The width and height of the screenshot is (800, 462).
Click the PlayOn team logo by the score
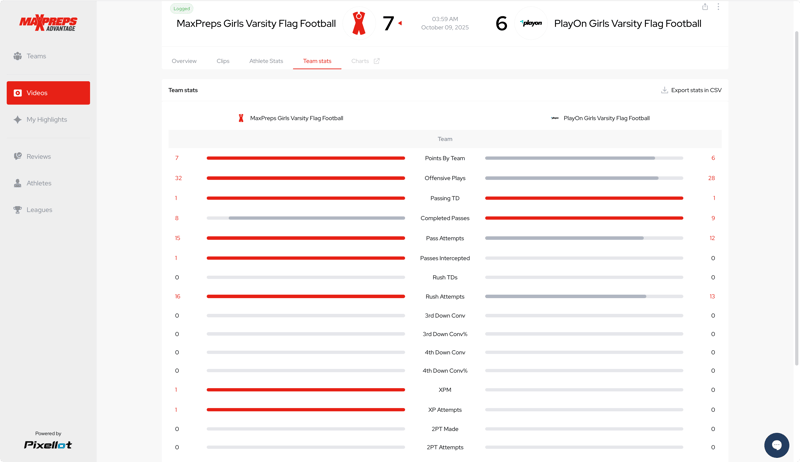point(531,23)
